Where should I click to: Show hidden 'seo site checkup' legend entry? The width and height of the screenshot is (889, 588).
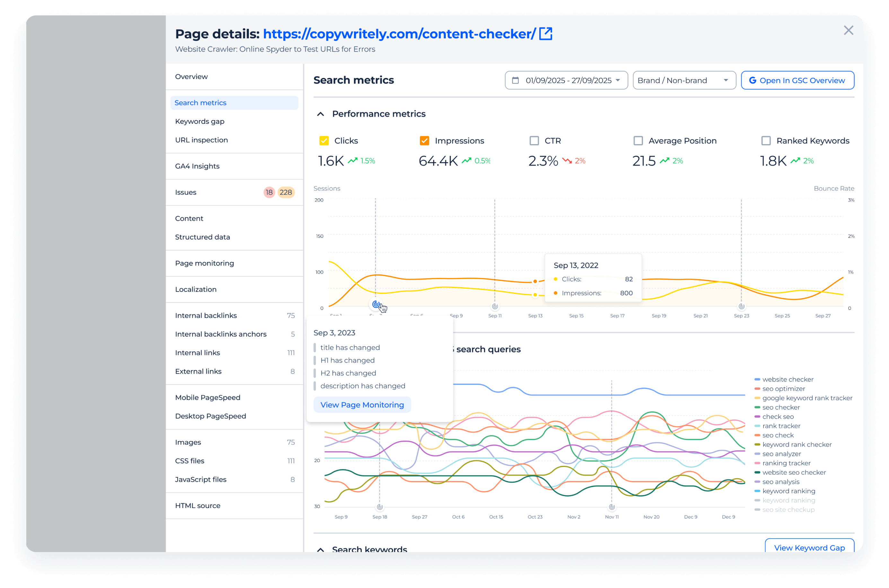(784, 510)
